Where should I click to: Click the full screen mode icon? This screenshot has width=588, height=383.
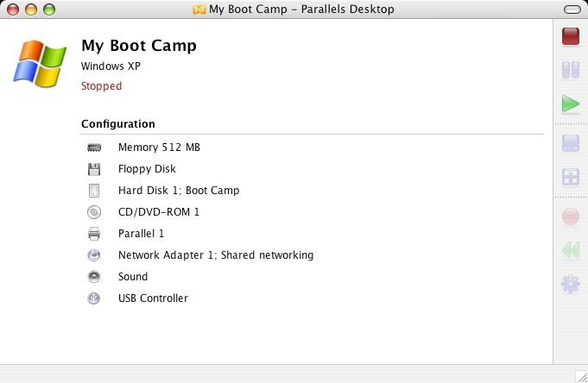tap(571, 143)
